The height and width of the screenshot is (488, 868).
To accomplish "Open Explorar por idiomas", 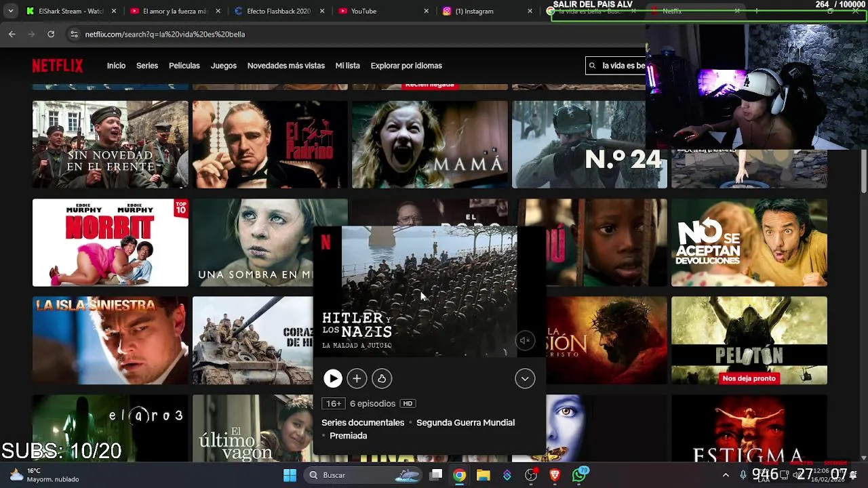I will tap(406, 66).
